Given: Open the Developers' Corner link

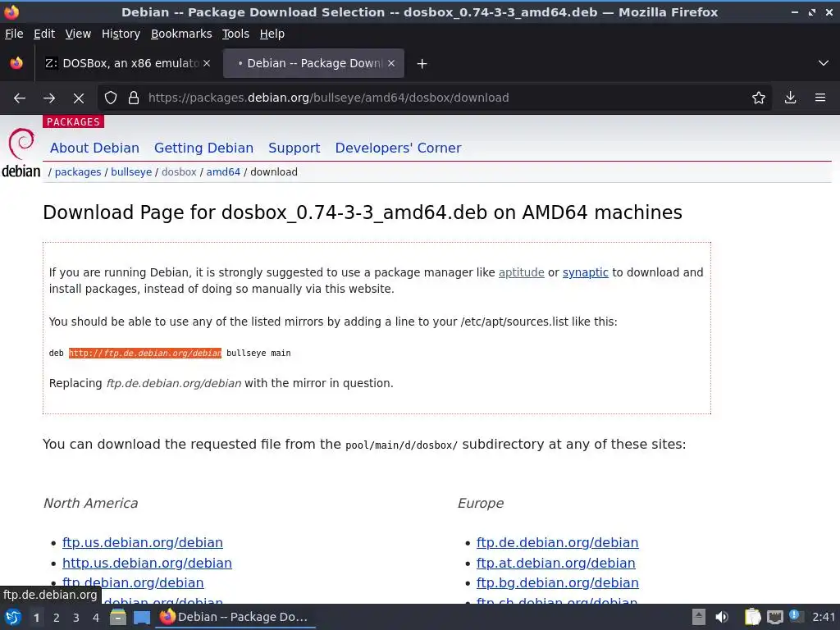Looking at the screenshot, I should 398,148.
